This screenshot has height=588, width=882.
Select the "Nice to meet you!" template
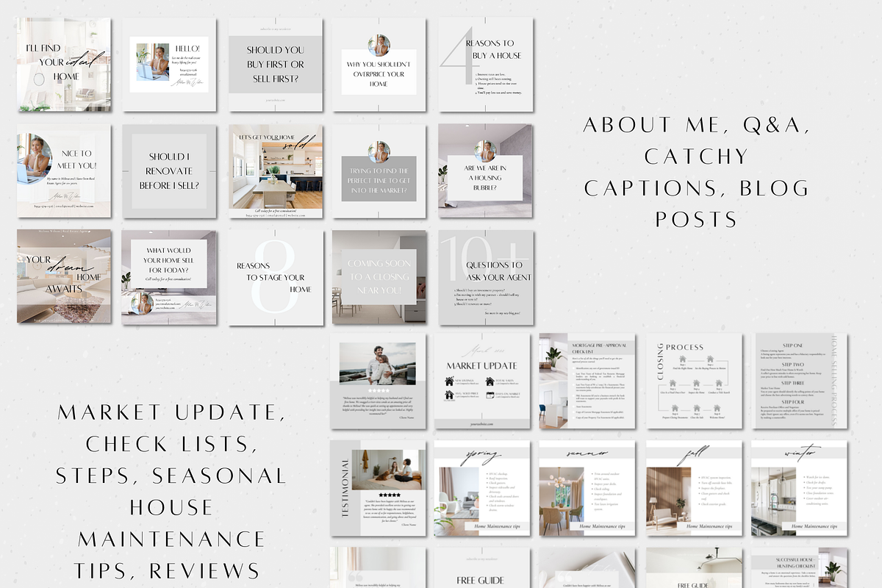(x=64, y=171)
